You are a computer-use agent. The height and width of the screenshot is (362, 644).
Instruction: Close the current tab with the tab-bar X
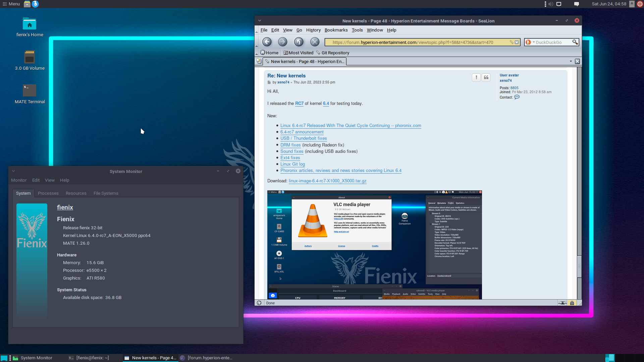click(577, 61)
